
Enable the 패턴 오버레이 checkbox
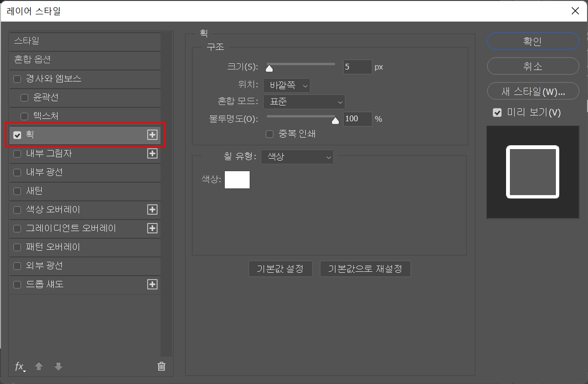pyautogui.click(x=18, y=247)
